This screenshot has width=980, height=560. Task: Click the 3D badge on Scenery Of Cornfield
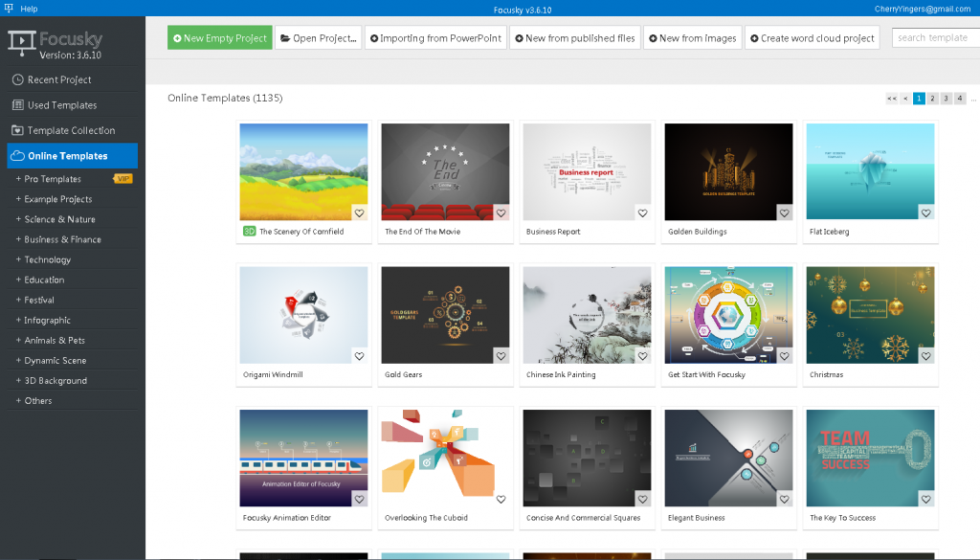point(249,232)
